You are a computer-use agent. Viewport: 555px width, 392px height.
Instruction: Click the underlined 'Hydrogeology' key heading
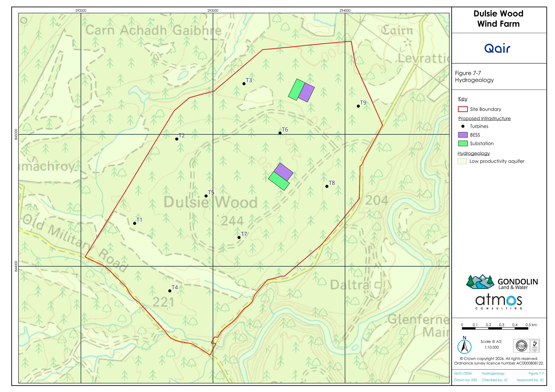pyautogui.click(x=474, y=153)
